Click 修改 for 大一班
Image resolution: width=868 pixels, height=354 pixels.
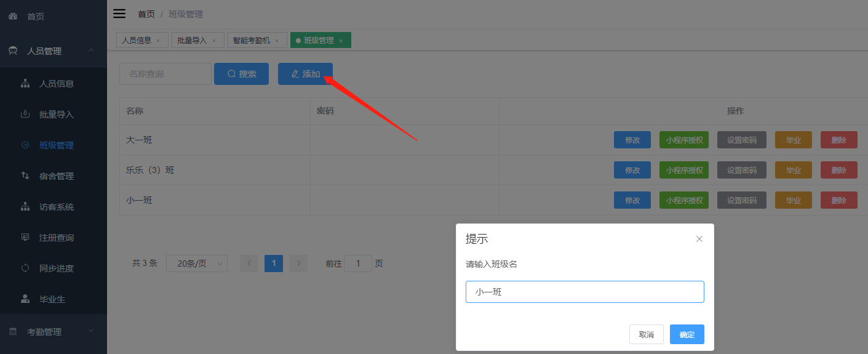[632, 140]
